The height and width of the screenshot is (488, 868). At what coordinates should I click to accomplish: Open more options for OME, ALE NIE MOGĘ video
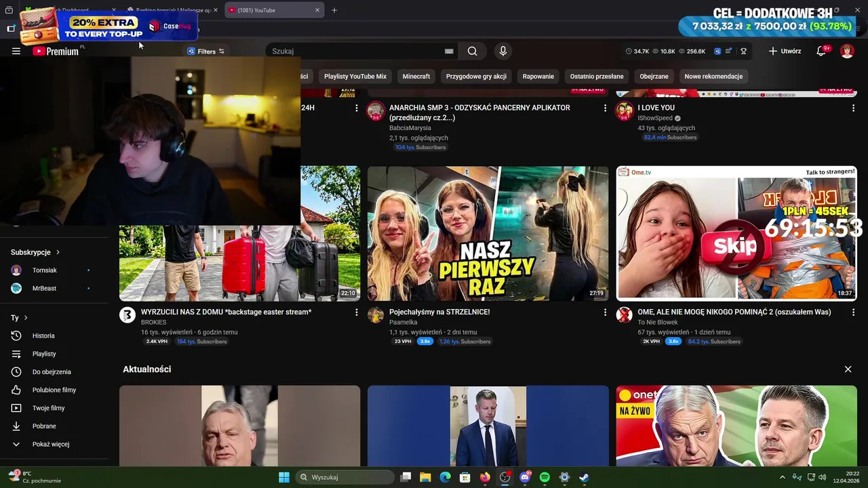[853, 312]
